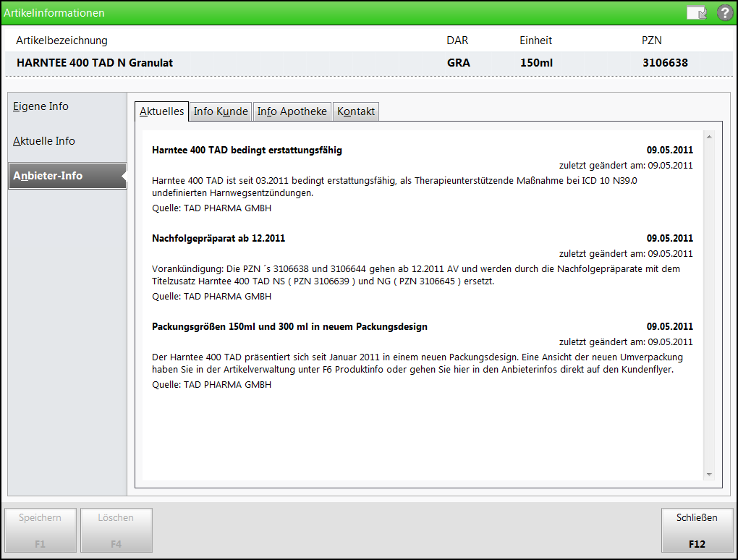The width and height of the screenshot is (738, 560).
Task: Click the 'Nachfolgepräparat ab 12.2011' headline
Action: [x=219, y=238]
